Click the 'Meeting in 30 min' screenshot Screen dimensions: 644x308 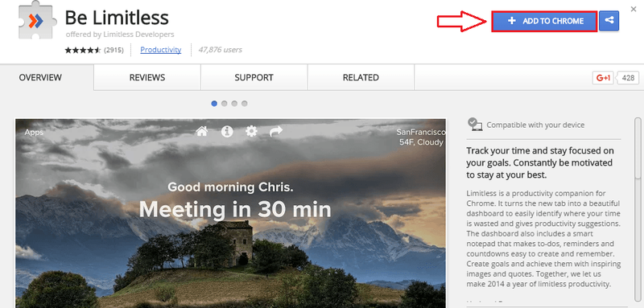[230, 213]
